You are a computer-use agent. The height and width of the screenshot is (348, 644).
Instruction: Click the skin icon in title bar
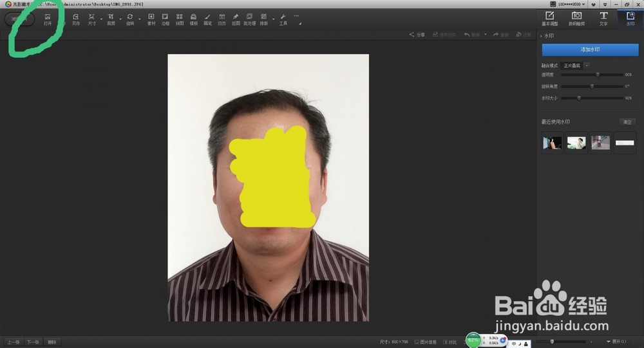[594, 4]
